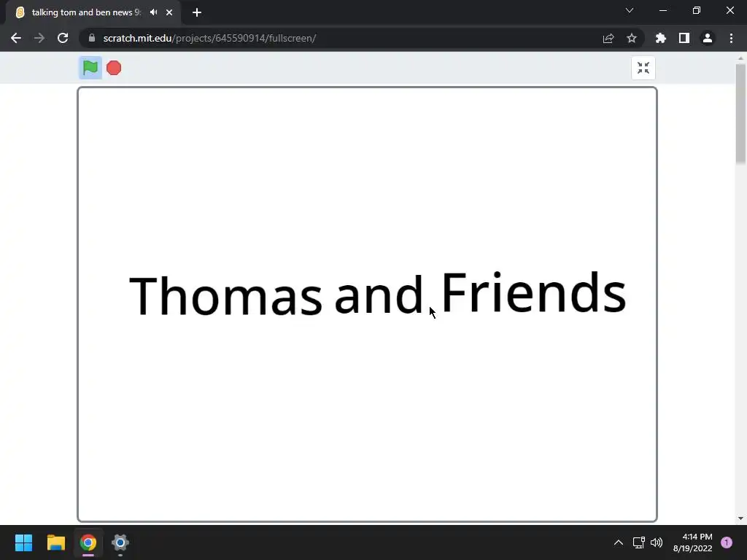Open tab search chevron
This screenshot has height=560, width=747.
click(x=630, y=10)
